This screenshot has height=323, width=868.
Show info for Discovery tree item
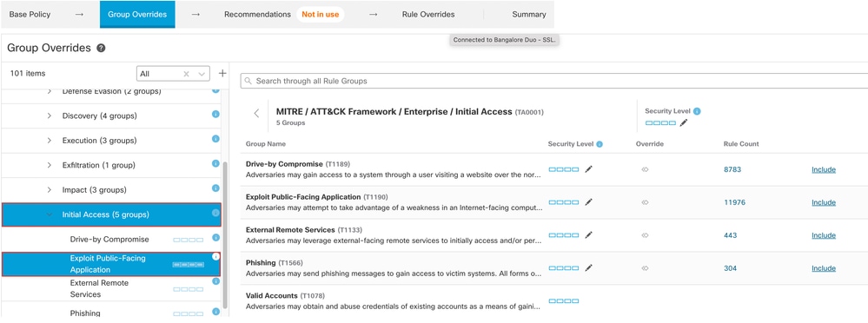[215, 114]
